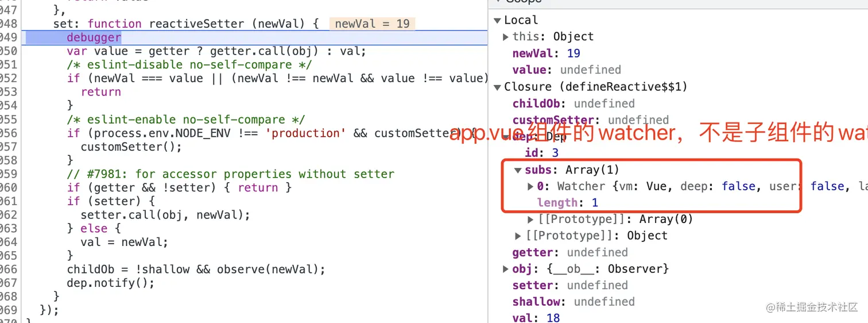Select the 'newVal: 19' scope variable

pos(546,53)
